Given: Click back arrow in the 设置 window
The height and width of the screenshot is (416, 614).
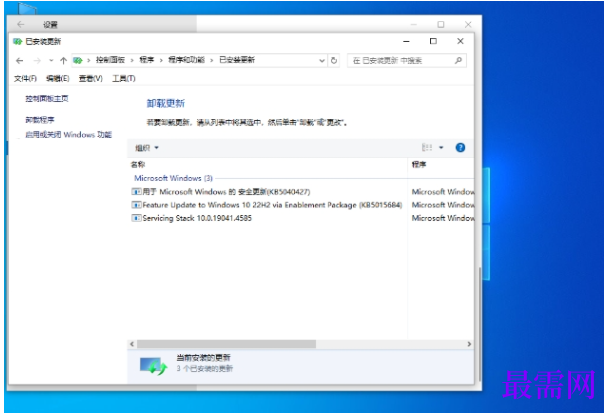Looking at the screenshot, I should click(20, 25).
